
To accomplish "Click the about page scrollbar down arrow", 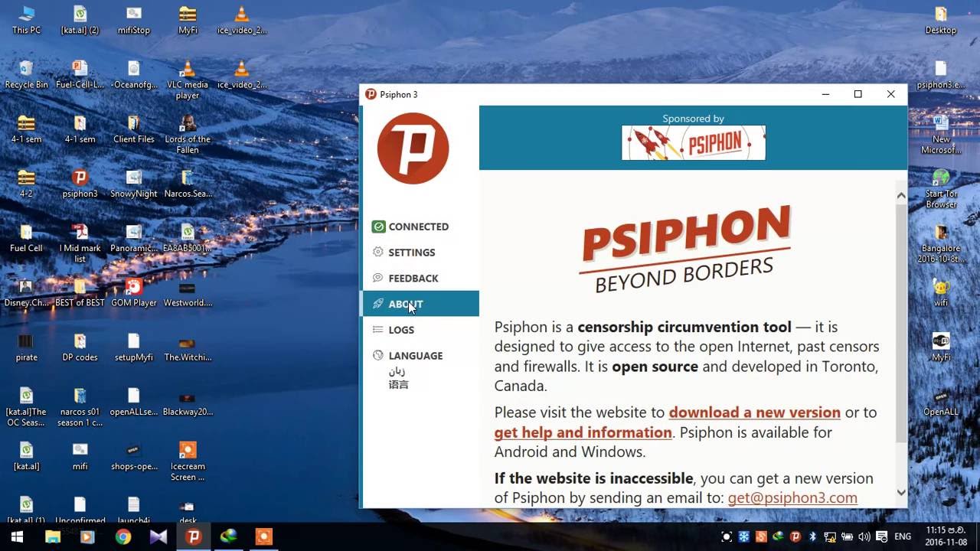I will (901, 493).
